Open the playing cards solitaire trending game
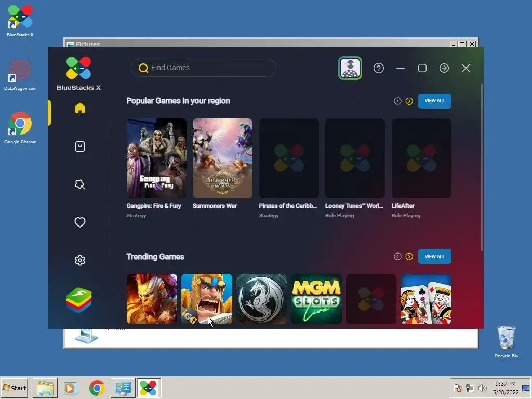 426,299
